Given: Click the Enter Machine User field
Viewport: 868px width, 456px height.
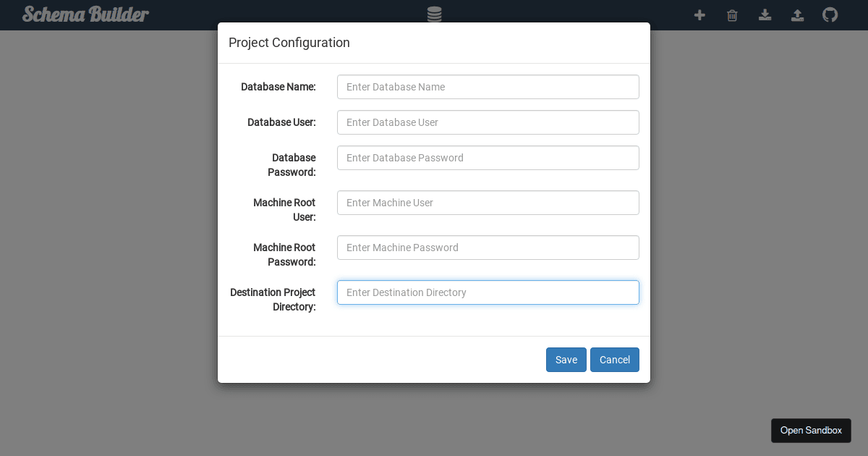Looking at the screenshot, I should [488, 203].
